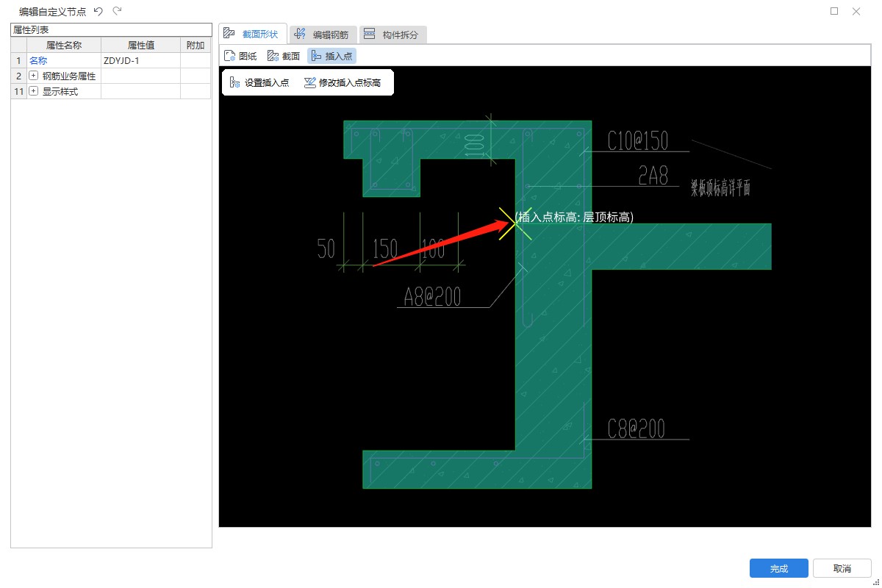Maximize the 编辑自定义节点 window
Image resolution: width=882 pixels, height=588 pixels.
click(834, 11)
